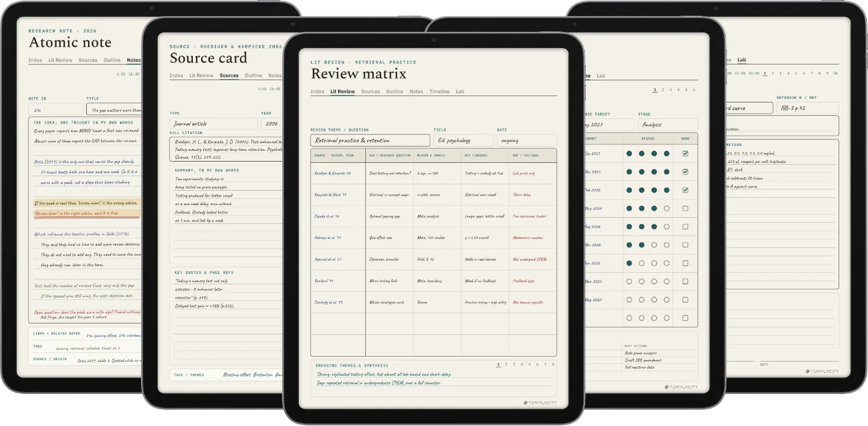
Task: Edit the Type field showing Journal article
Action: pos(213,124)
